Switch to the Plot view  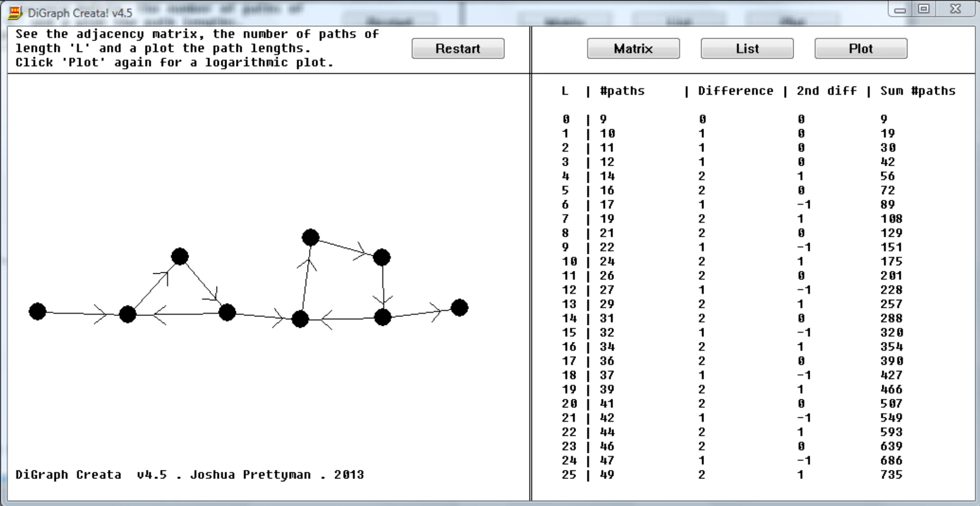861,48
